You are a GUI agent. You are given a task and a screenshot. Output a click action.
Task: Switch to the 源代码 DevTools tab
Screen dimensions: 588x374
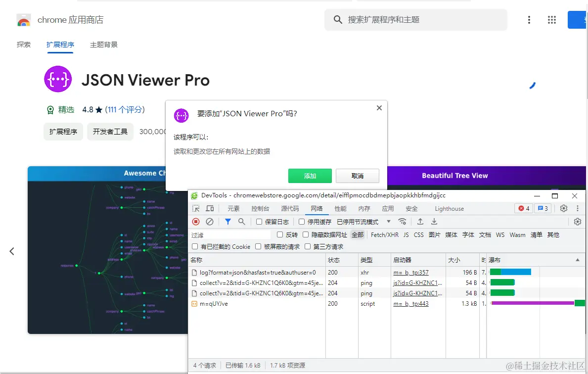click(x=290, y=209)
